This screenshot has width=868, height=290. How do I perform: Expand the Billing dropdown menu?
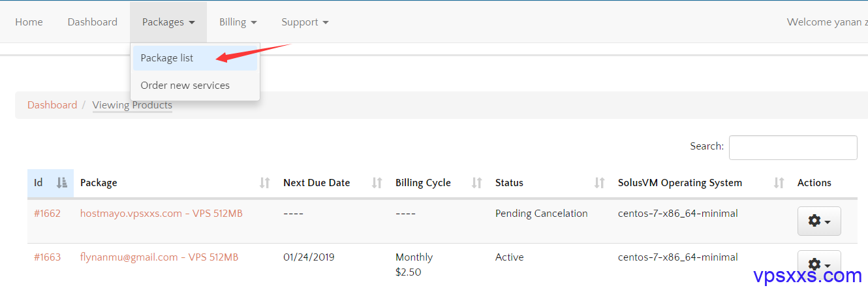(x=238, y=22)
